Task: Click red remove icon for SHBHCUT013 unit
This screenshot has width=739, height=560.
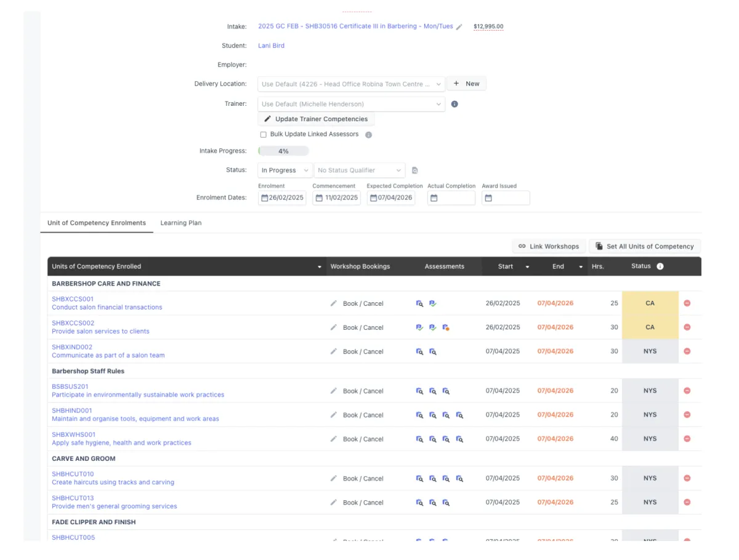Action: pyautogui.click(x=687, y=503)
